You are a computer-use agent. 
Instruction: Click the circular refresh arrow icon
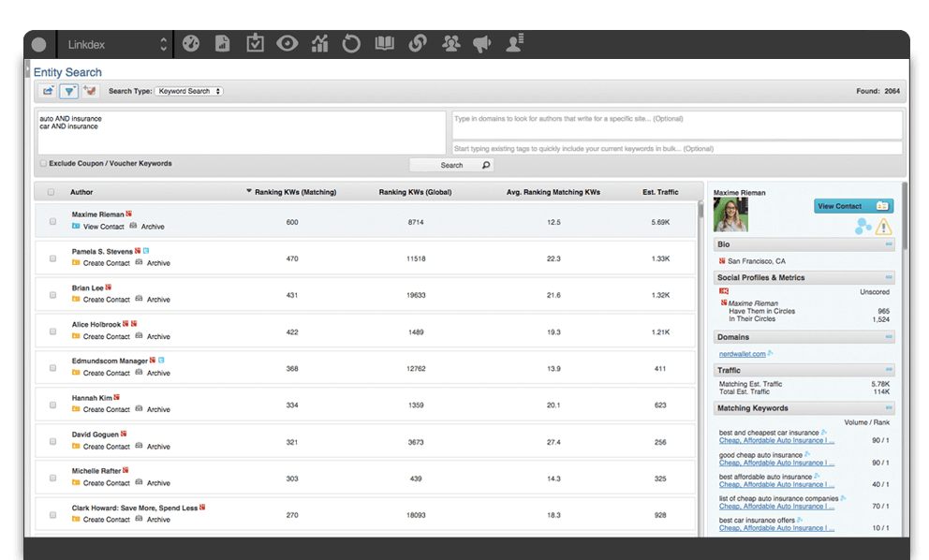point(351,43)
